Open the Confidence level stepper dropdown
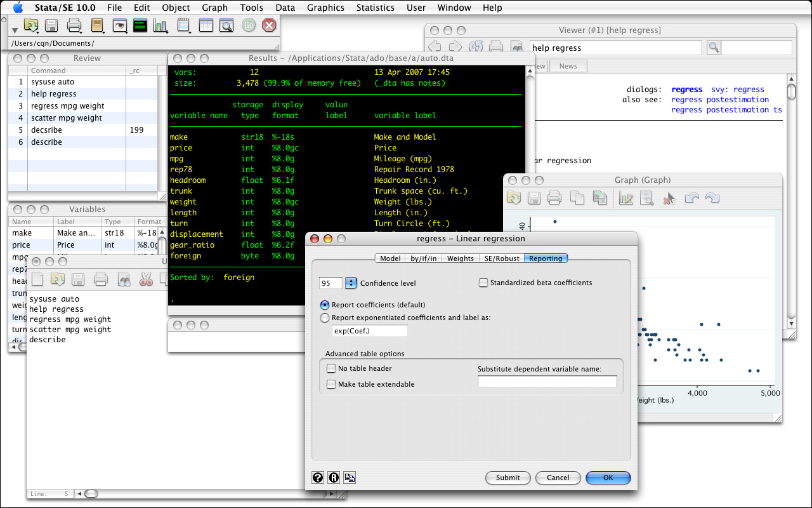This screenshot has width=812, height=508. tap(351, 283)
